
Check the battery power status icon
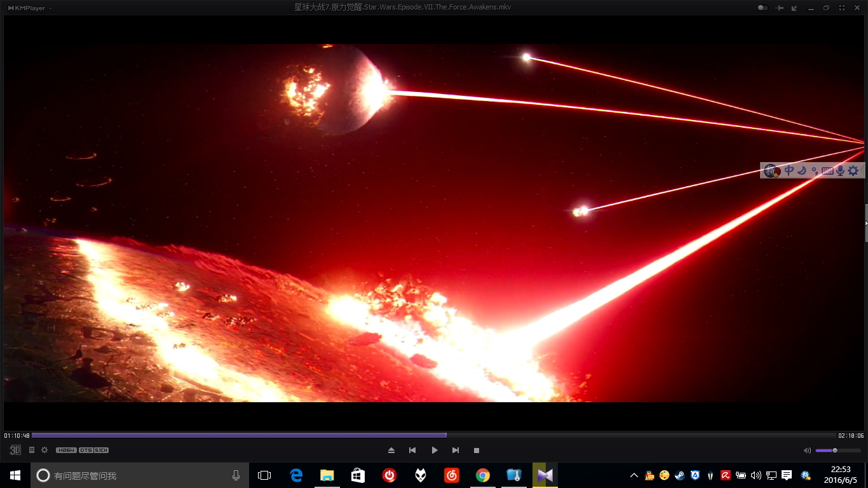(x=741, y=475)
